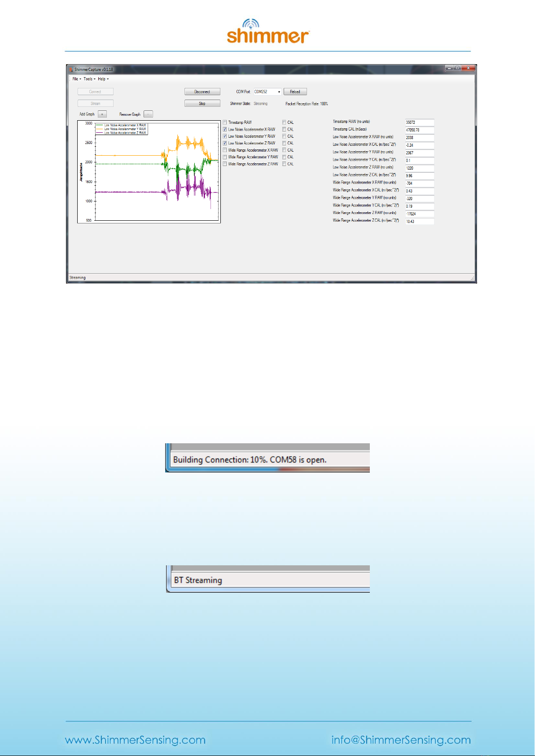Click the Streaming status bar text
This screenshot has width=535, height=756.
coord(78,278)
